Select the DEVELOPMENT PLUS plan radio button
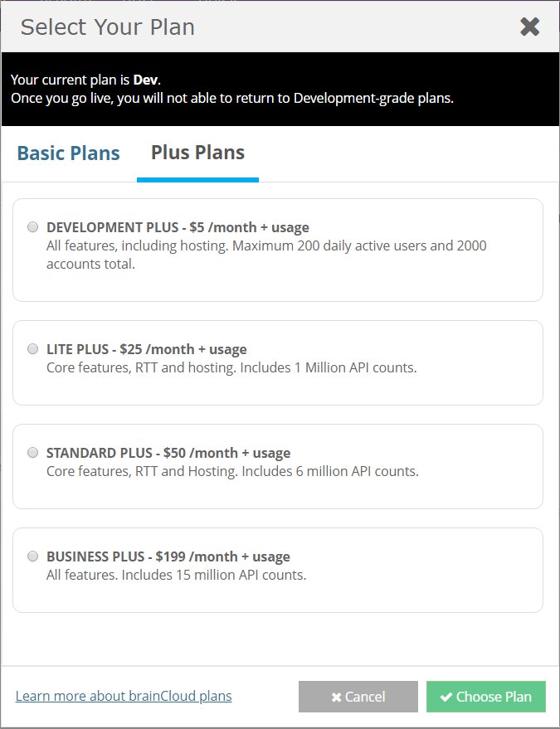This screenshot has height=729, width=560. 32,226
